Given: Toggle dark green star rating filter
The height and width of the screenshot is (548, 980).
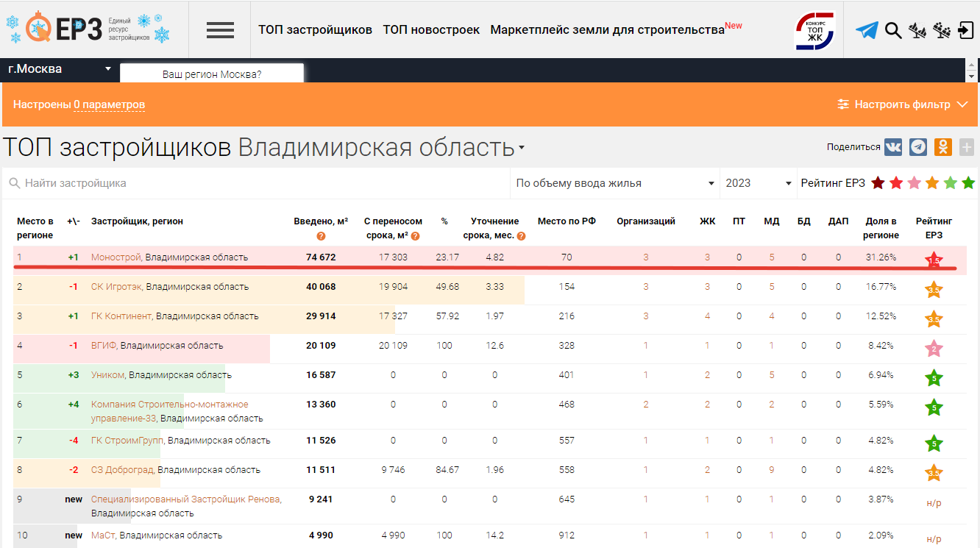Looking at the screenshot, I should pyautogui.click(x=968, y=182).
